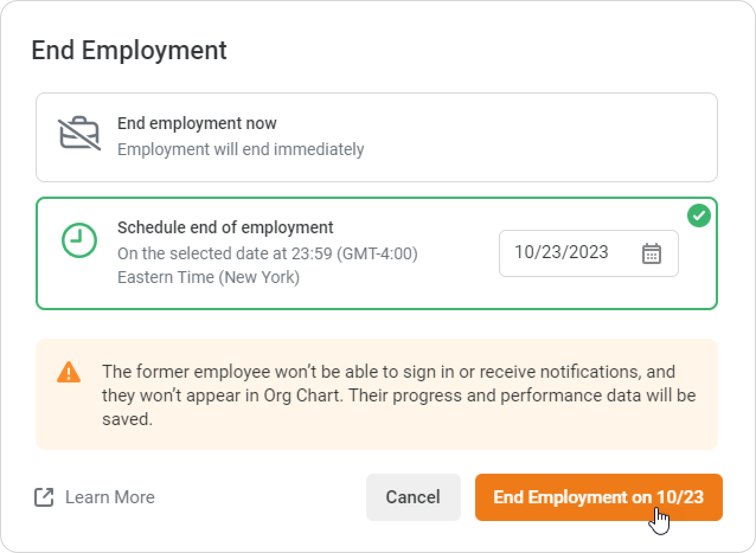
Task: Select the "End employment now" option
Action: tap(376, 137)
